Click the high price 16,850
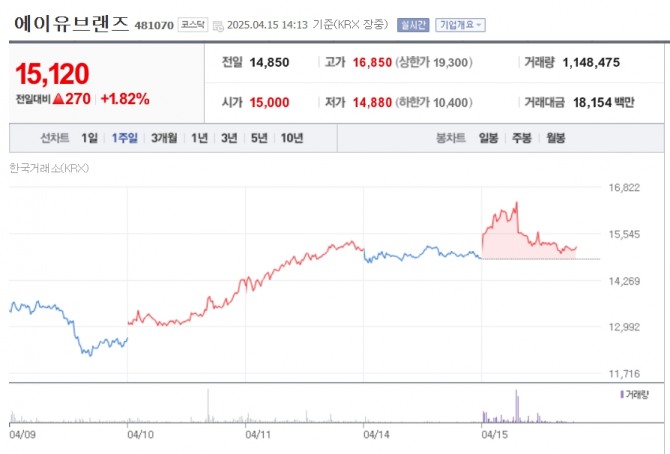The image size is (670, 454). (372, 62)
